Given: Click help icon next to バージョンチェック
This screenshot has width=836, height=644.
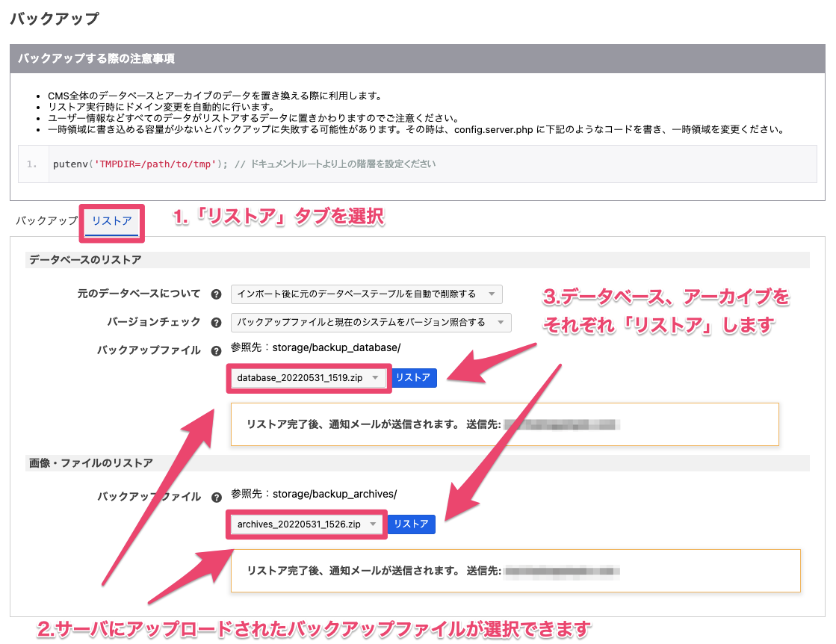Looking at the screenshot, I should pyautogui.click(x=217, y=323).
